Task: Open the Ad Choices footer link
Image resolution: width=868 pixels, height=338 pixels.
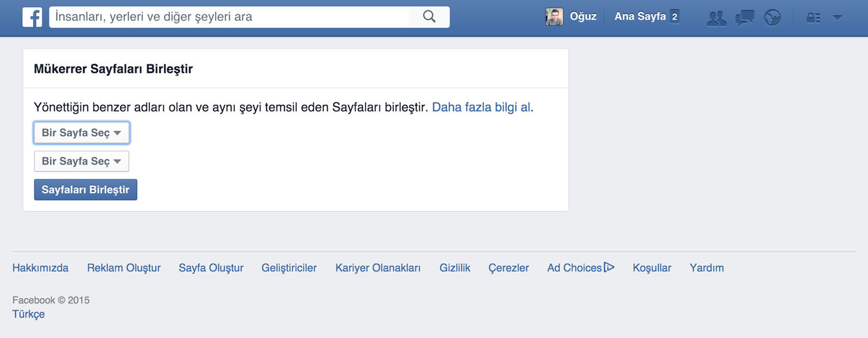Action: (x=581, y=268)
